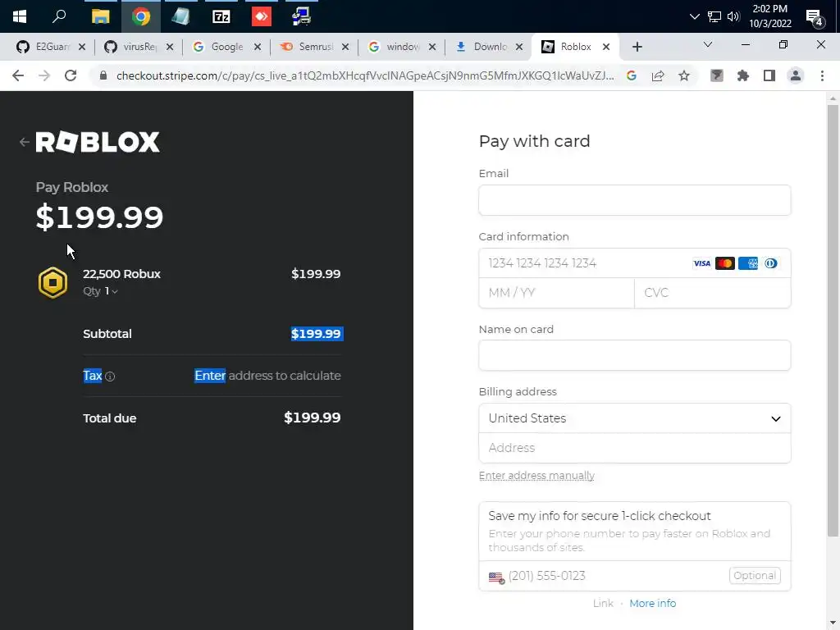Click the Google icon in address bar
Viewport: 840px width, 630px height.
[x=632, y=76]
